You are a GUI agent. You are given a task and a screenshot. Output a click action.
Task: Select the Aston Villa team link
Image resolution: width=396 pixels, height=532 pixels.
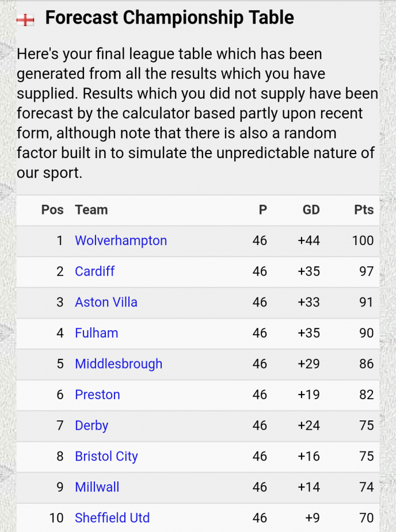[106, 303]
